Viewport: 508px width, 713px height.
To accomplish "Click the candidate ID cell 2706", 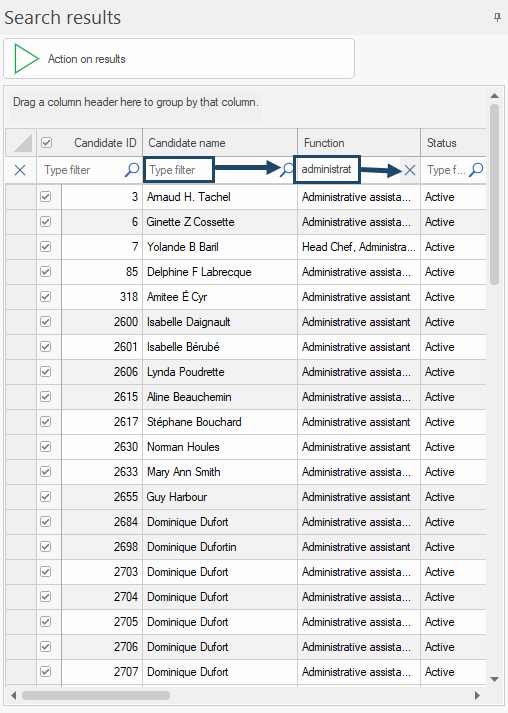I will click(102, 647).
